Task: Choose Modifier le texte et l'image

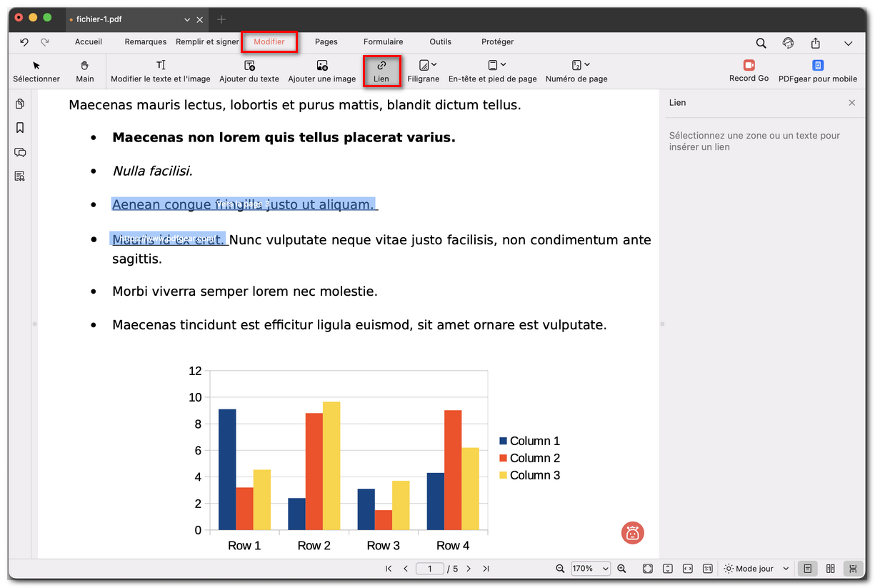Action: coord(161,71)
